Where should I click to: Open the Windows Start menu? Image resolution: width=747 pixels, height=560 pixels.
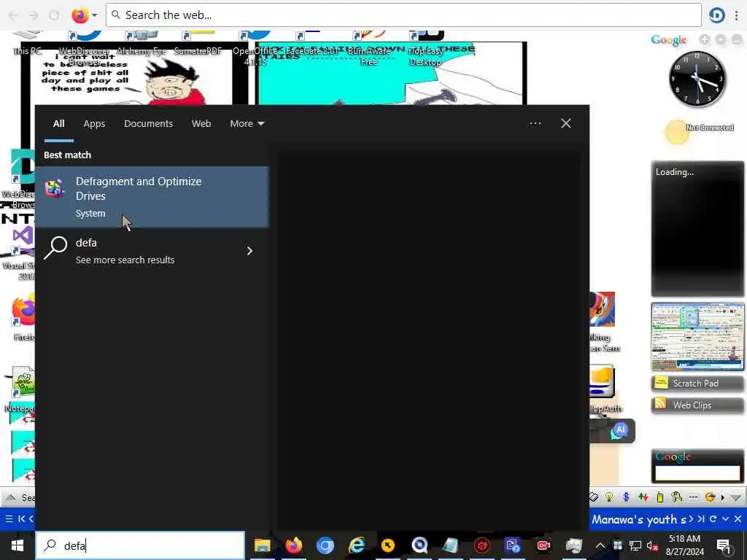[x=18, y=545]
